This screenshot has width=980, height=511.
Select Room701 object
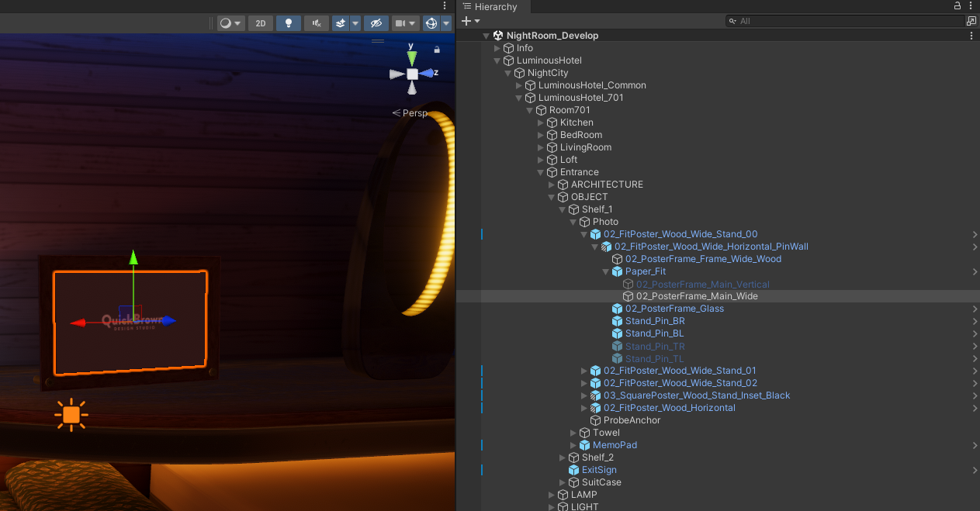[x=570, y=110]
